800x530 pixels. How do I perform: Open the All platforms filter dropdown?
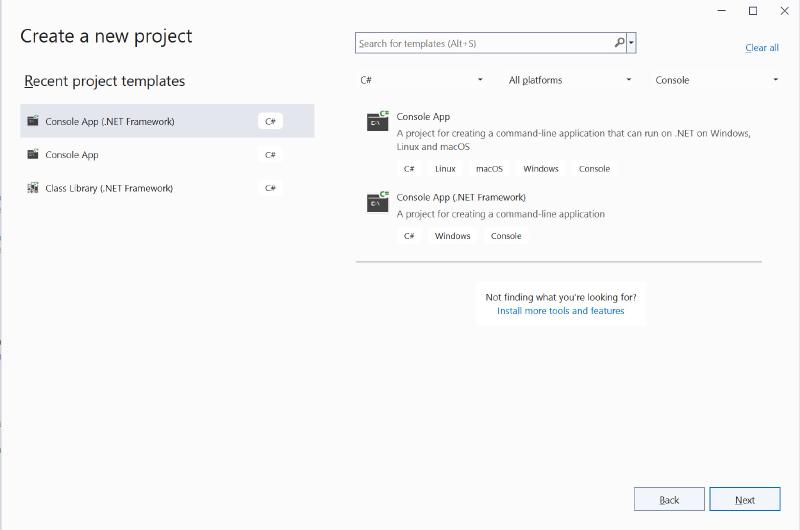point(569,80)
